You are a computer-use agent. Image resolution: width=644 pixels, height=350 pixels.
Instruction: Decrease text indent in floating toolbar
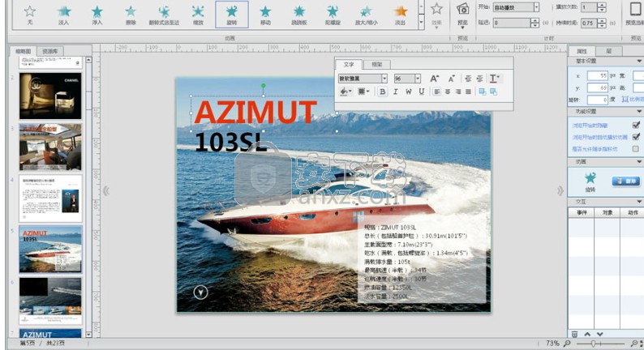pyautogui.click(x=468, y=79)
